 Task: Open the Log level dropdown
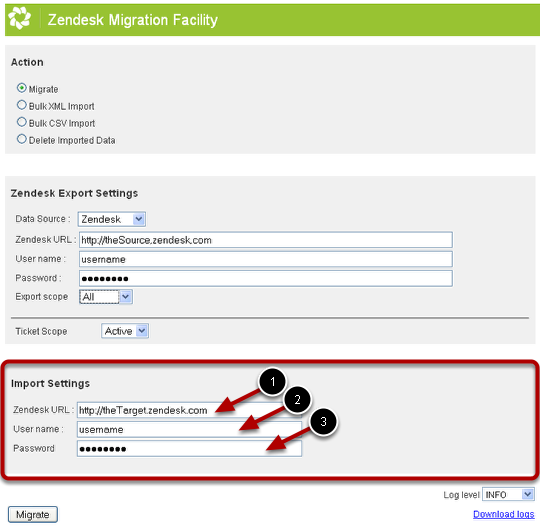click(x=508, y=495)
